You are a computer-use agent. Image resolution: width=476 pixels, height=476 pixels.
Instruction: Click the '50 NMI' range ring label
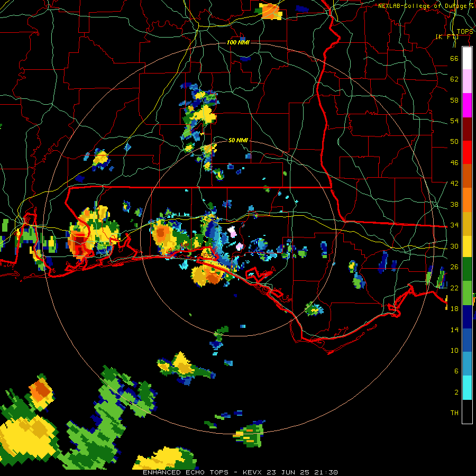(238, 140)
